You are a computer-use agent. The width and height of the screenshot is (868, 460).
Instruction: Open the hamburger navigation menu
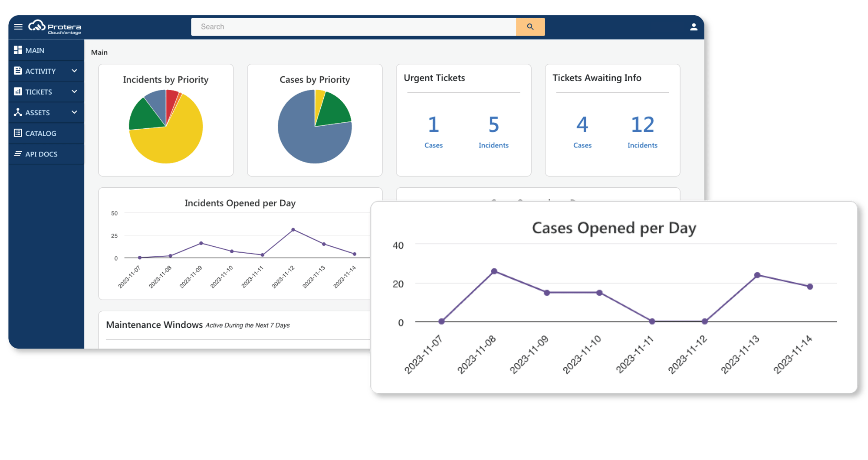click(x=18, y=26)
